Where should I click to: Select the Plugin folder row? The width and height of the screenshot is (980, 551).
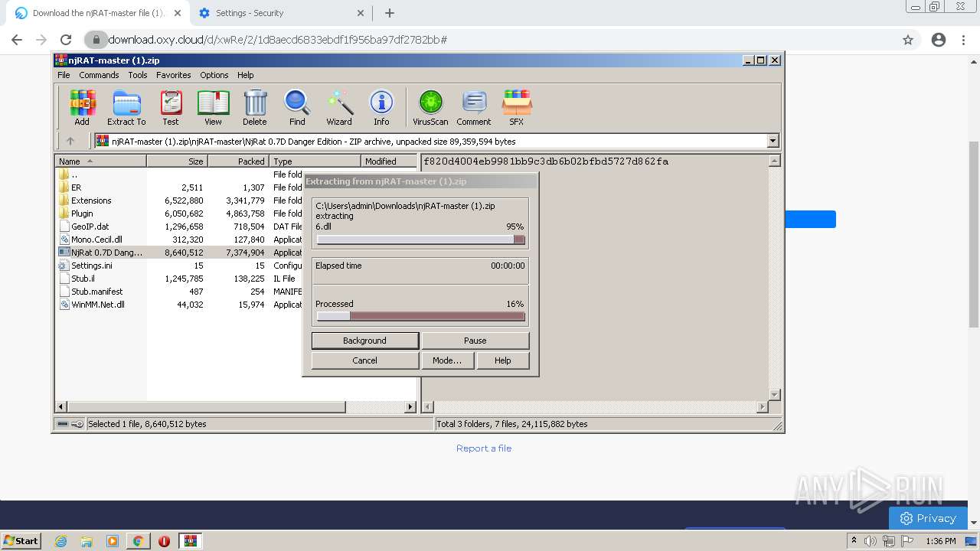click(236, 214)
